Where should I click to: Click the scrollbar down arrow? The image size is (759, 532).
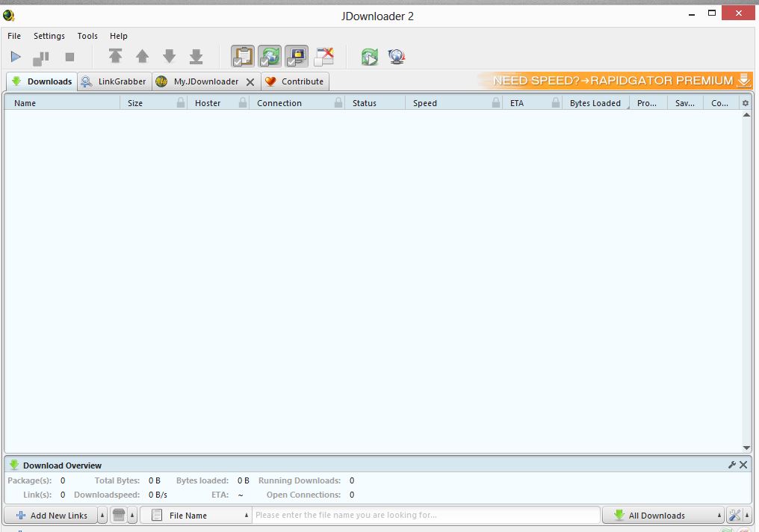746,448
